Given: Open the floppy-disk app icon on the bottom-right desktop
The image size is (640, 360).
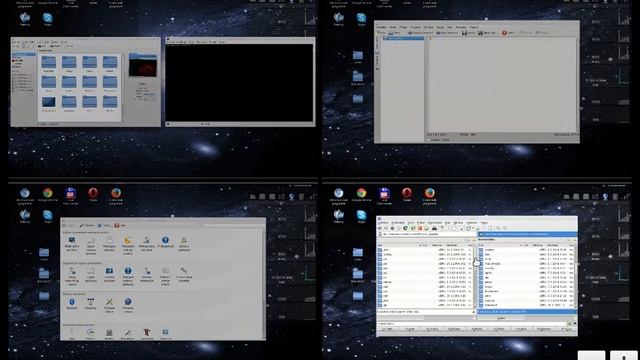Looking at the screenshot, I should [384, 193].
